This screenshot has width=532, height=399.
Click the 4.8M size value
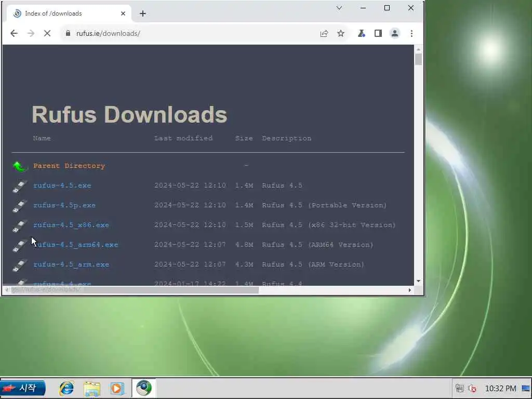(244, 245)
